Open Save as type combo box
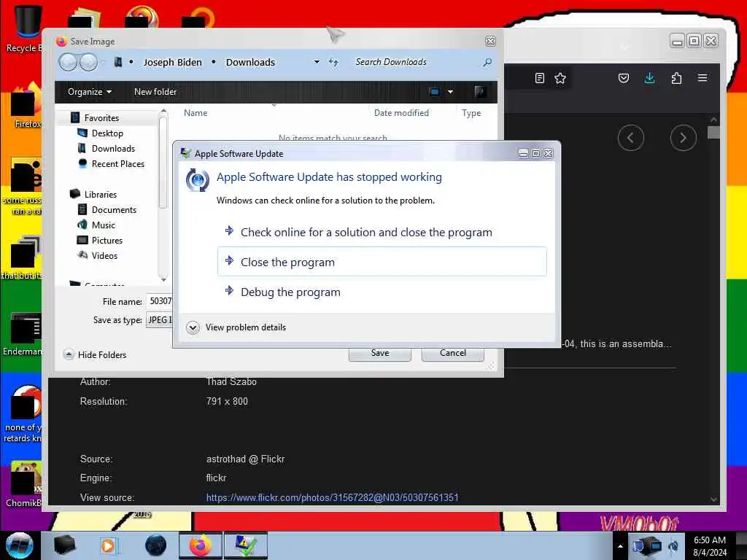The image size is (747, 560). tap(160, 320)
